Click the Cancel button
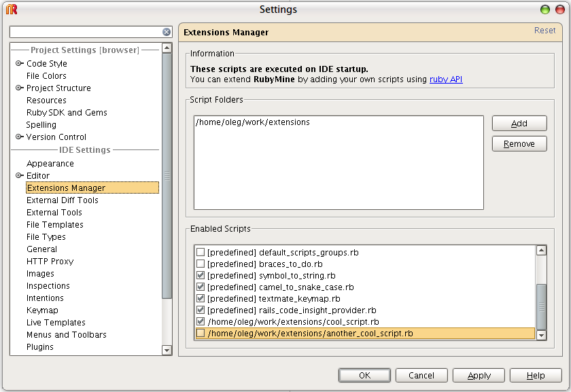Image resolution: width=571 pixels, height=392 pixels. tap(421, 375)
